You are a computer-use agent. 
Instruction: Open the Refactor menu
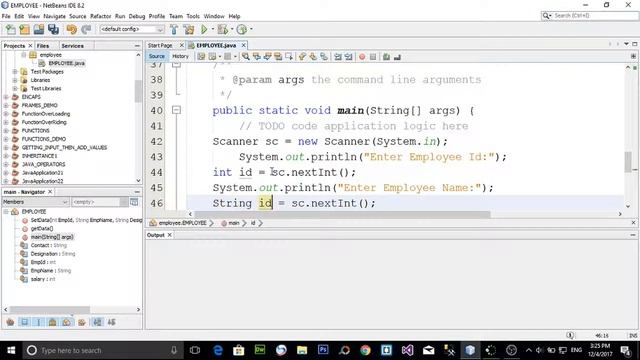tap(100, 16)
